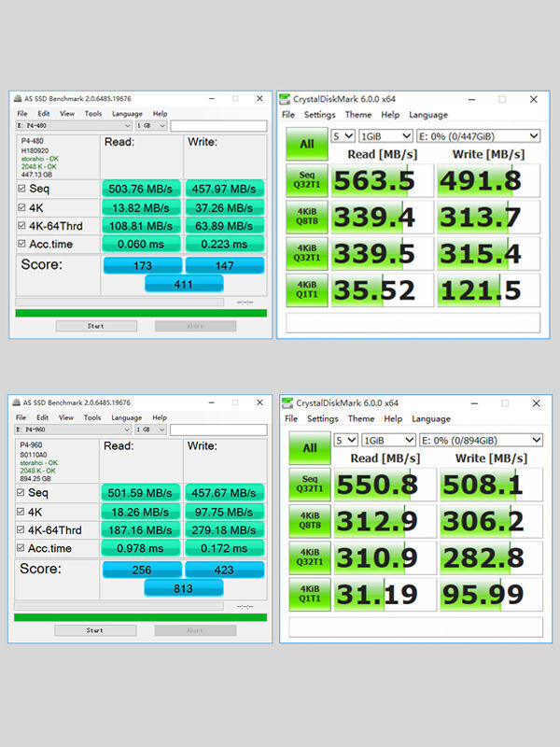The height and width of the screenshot is (747, 560).
Task: Click the green All button in the 447GiB CrystalDiskMark window
Action: [307, 145]
